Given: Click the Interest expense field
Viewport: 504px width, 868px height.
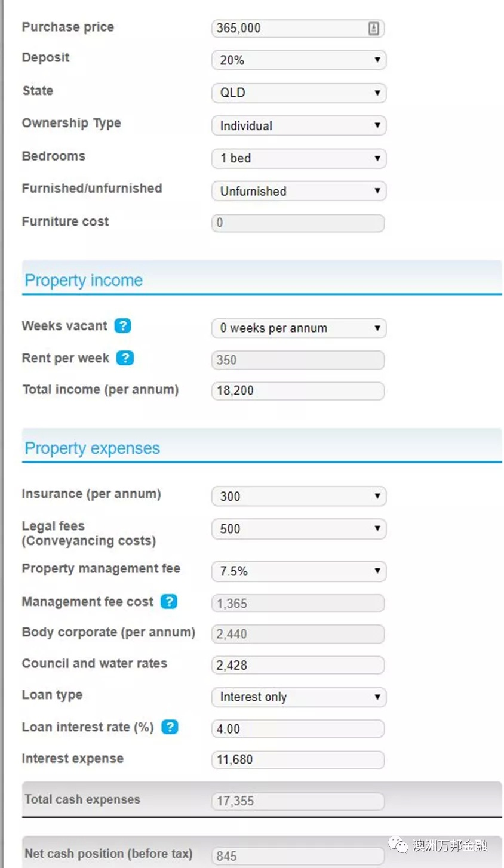Looking at the screenshot, I should 297,760.
